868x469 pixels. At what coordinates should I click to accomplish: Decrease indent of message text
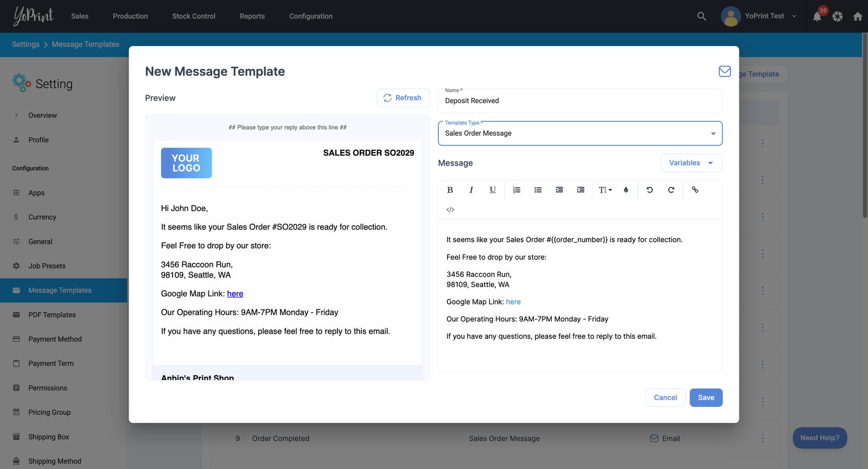click(559, 190)
